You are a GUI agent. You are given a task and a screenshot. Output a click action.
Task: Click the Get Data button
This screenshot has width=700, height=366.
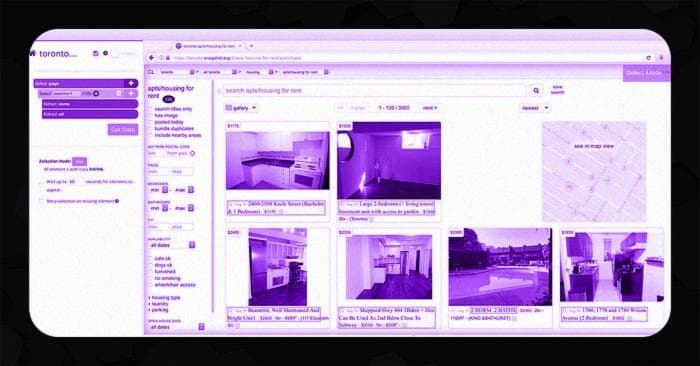123,130
